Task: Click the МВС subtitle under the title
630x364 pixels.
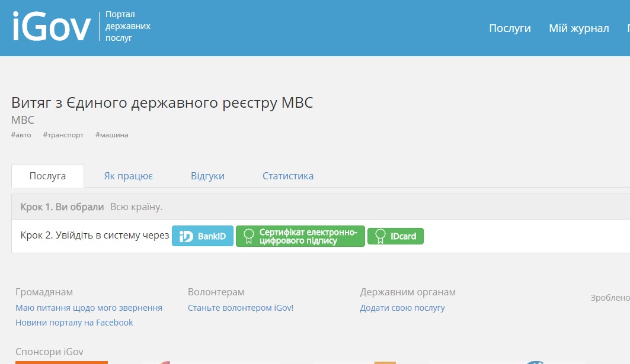Action: pyautogui.click(x=23, y=120)
